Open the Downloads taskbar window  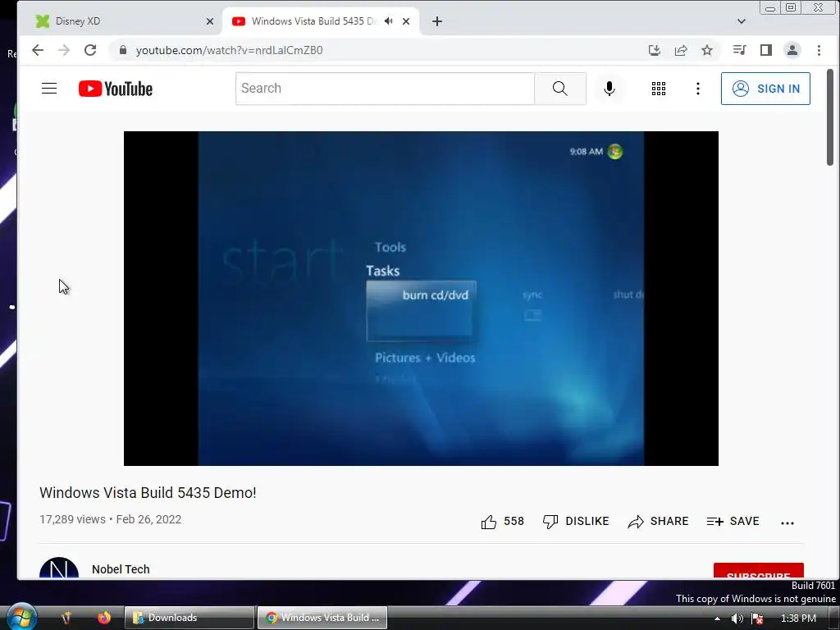point(189,618)
